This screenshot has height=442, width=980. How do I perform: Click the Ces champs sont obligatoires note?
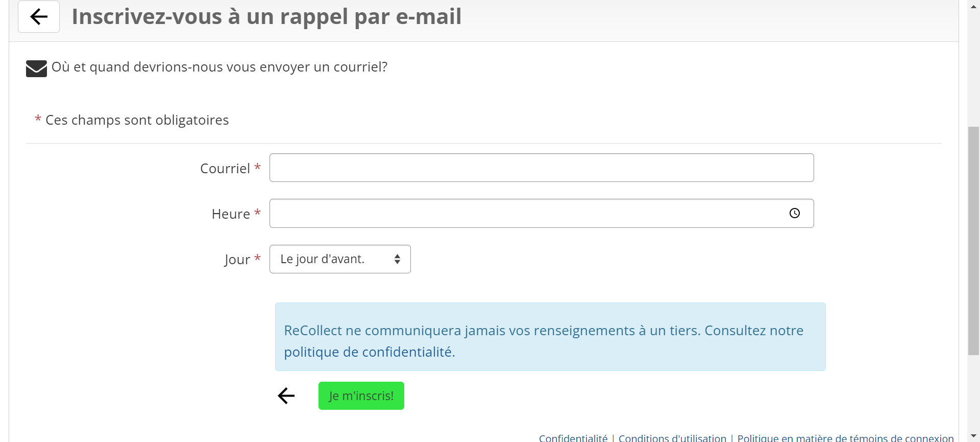pos(137,120)
